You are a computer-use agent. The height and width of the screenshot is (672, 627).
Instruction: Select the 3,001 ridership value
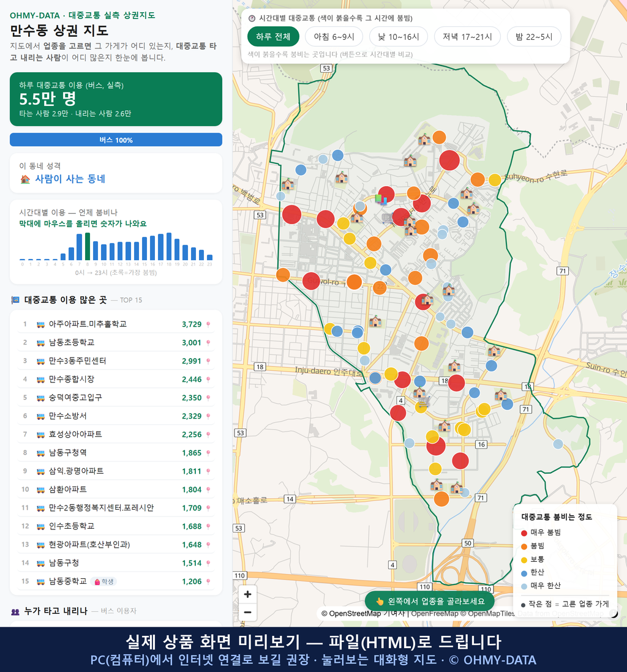tap(192, 343)
